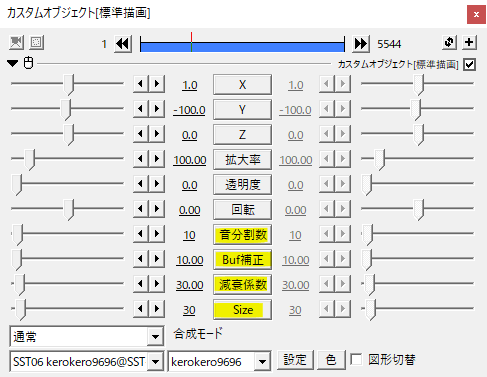Click the left 減衰係数 value 30.00
The image size is (487, 377).
190,285
